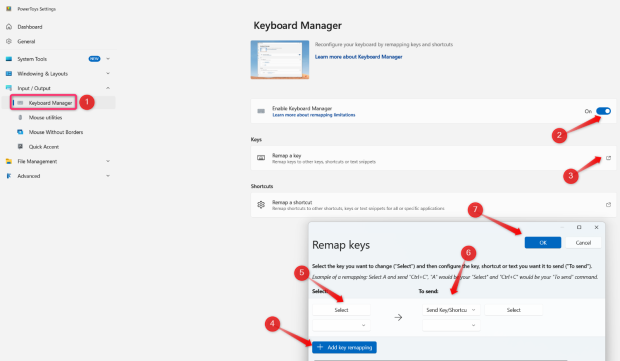Click the Windowing & Layouts icon
The height and width of the screenshot is (361, 620).
pyautogui.click(x=9, y=74)
